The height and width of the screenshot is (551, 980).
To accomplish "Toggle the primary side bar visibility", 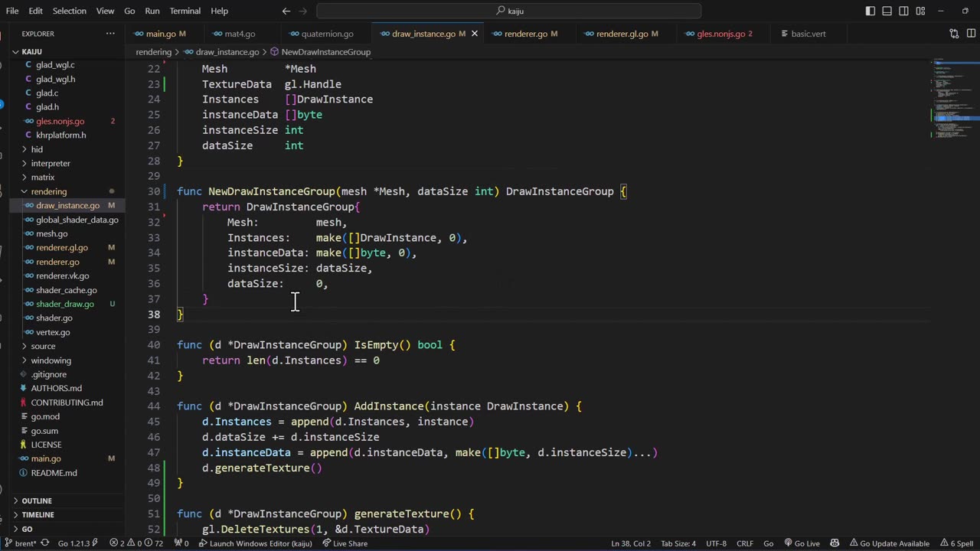I will click(x=871, y=11).
